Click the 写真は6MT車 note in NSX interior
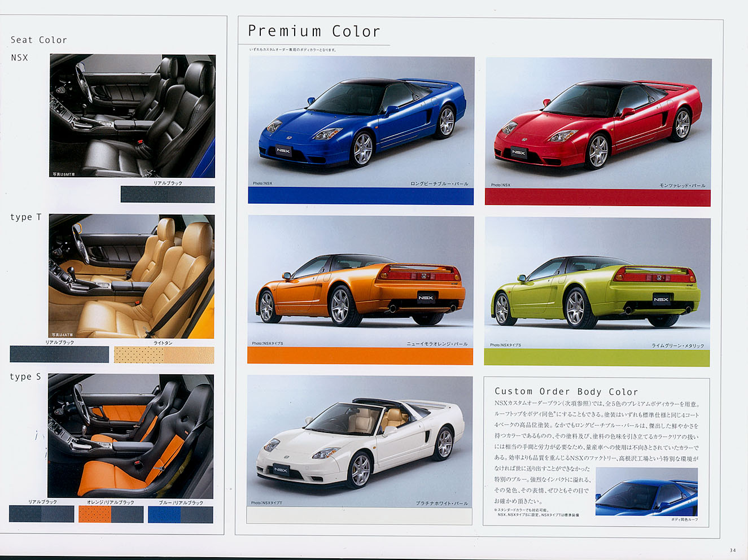The width and height of the screenshot is (748, 560). point(64,174)
